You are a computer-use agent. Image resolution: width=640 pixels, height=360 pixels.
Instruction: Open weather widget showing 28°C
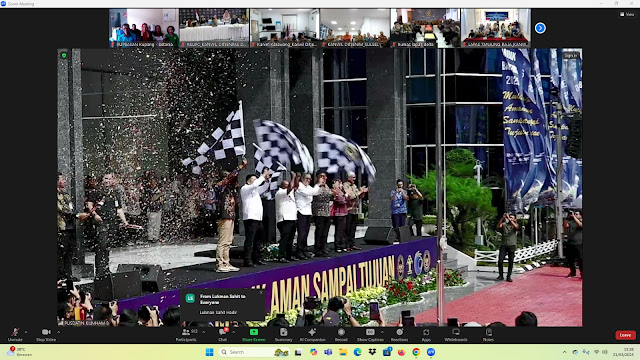[20, 352]
